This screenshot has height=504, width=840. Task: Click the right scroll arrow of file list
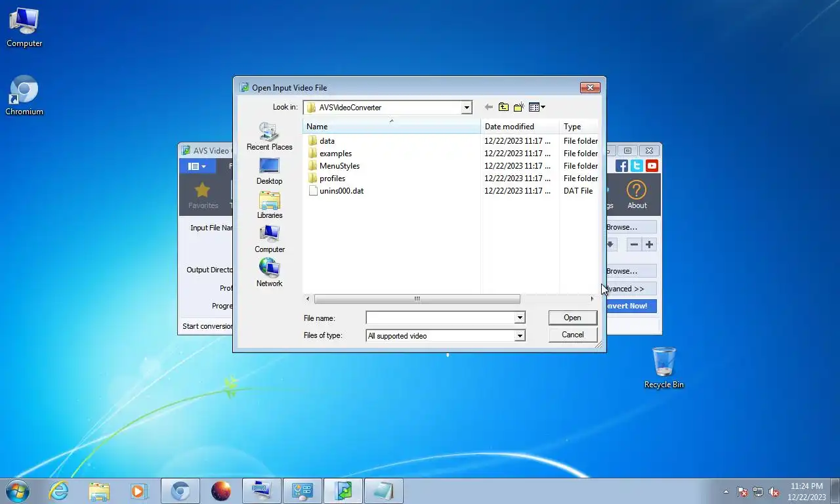592,299
